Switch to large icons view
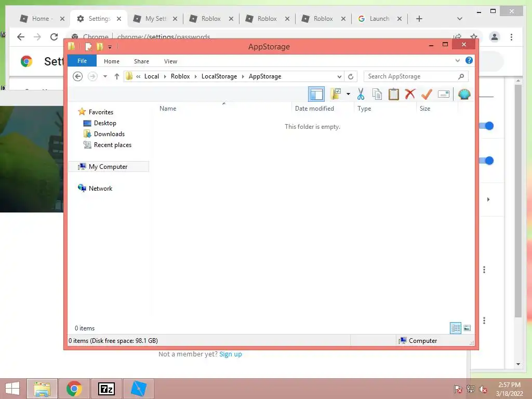This screenshot has height=399, width=532. [x=467, y=328]
